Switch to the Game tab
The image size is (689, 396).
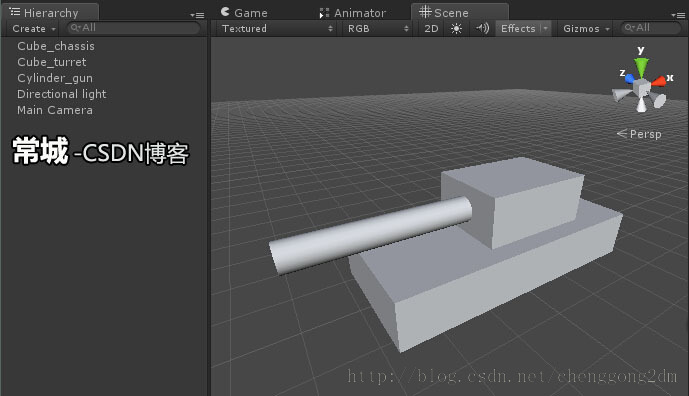(x=244, y=13)
